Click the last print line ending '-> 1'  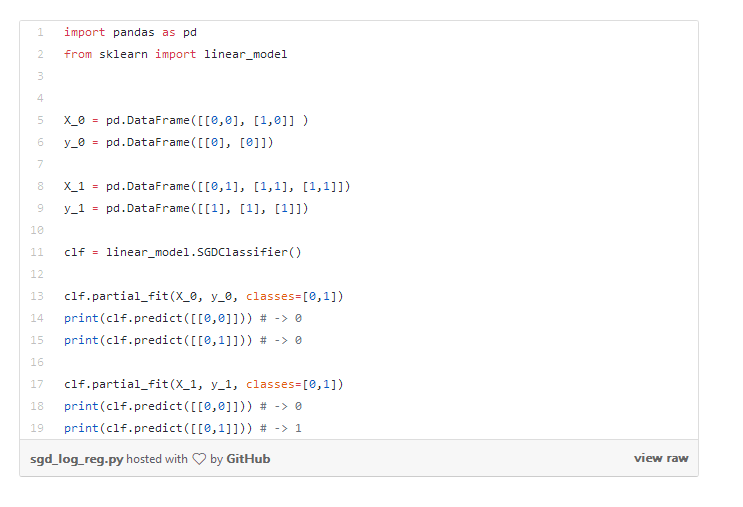click(182, 428)
